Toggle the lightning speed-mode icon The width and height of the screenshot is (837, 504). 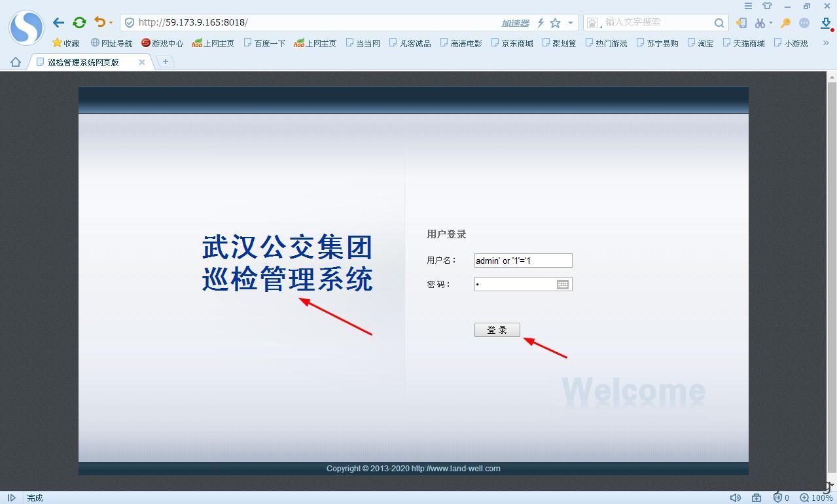click(541, 23)
